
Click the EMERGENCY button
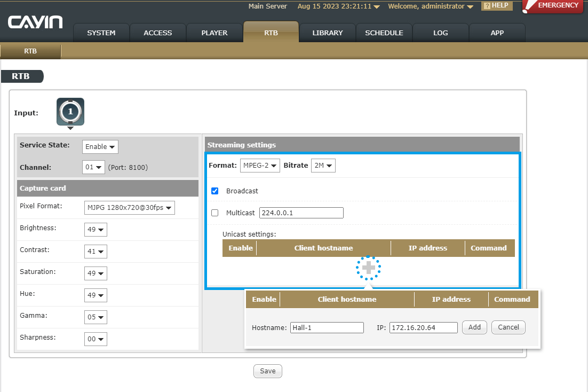[553, 6]
